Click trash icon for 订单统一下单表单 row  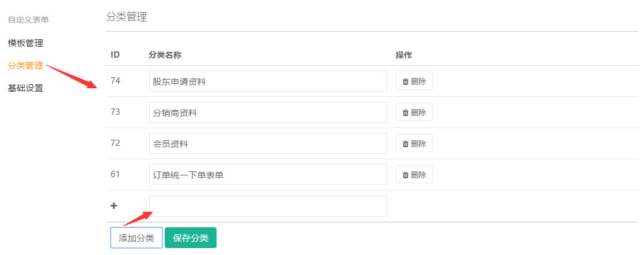(x=406, y=175)
